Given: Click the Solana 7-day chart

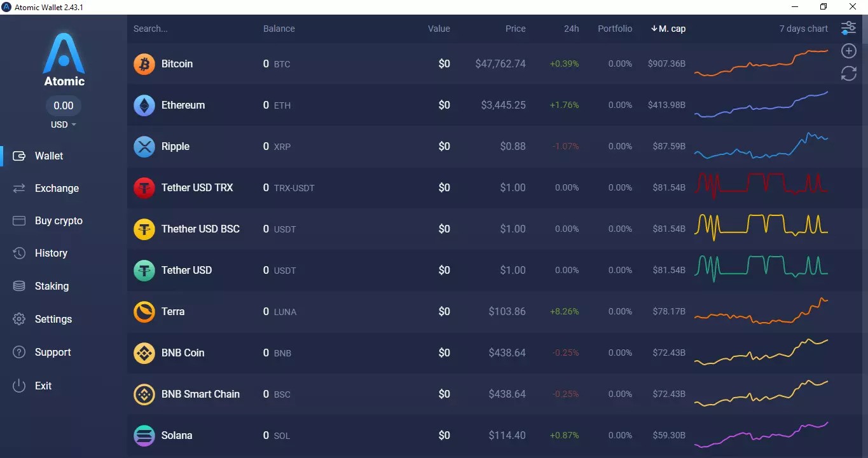Looking at the screenshot, I should tap(761, 434).
